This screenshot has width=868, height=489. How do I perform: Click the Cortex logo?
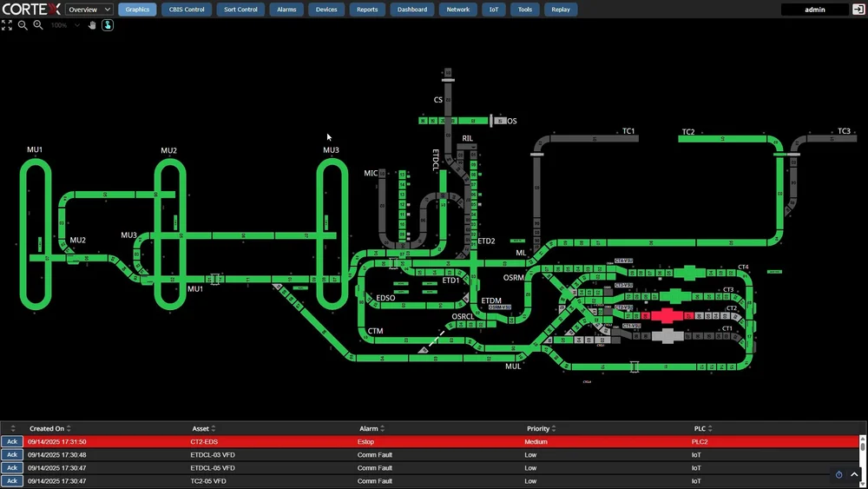(31, 10)
